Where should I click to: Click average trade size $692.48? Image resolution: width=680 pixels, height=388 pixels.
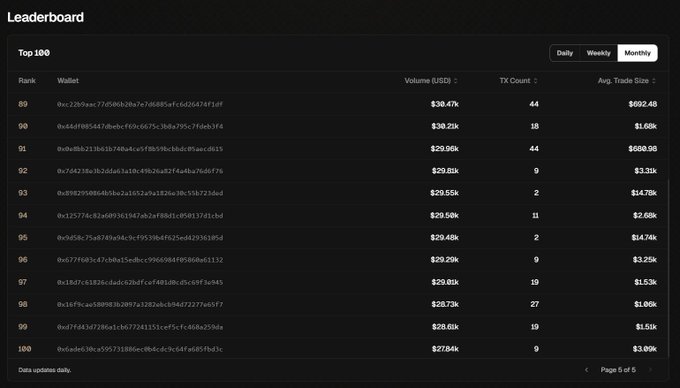(643, 104)
